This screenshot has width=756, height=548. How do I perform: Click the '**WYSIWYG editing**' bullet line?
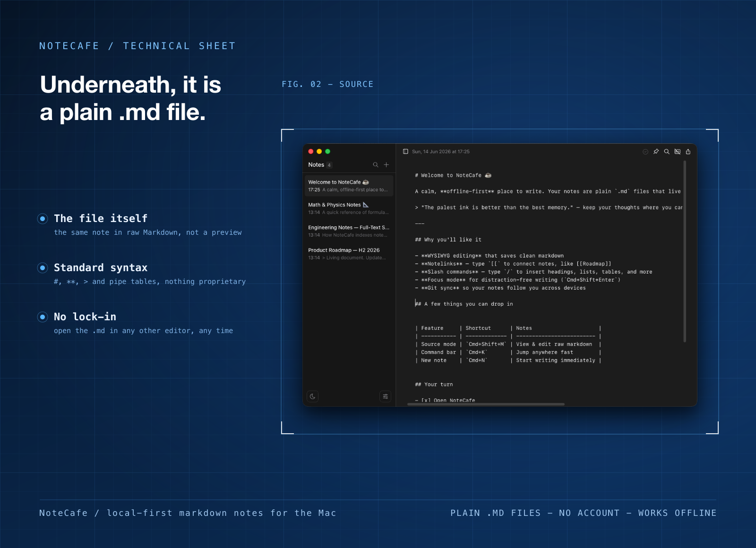pos(489,256)
